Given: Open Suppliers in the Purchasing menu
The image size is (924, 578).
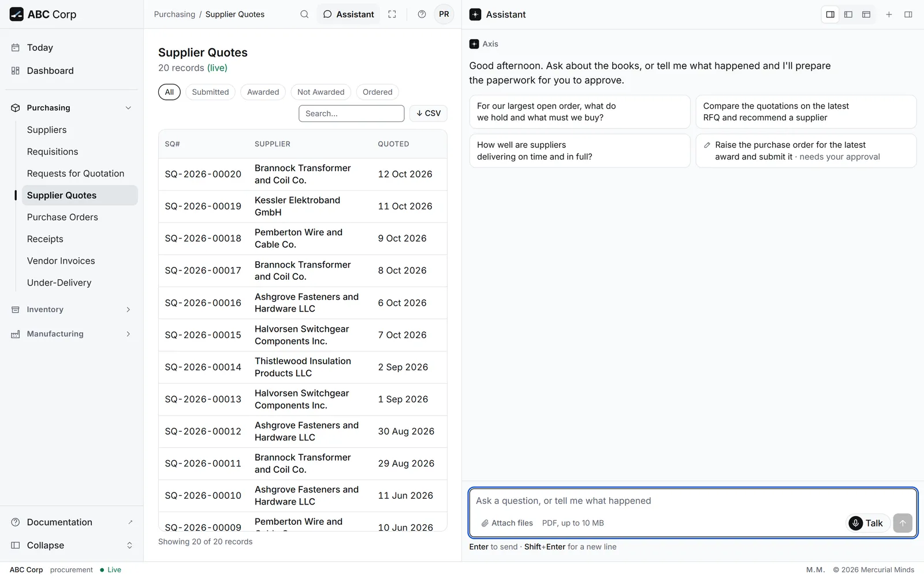Looking at the screenshot, I should point(80,129).
